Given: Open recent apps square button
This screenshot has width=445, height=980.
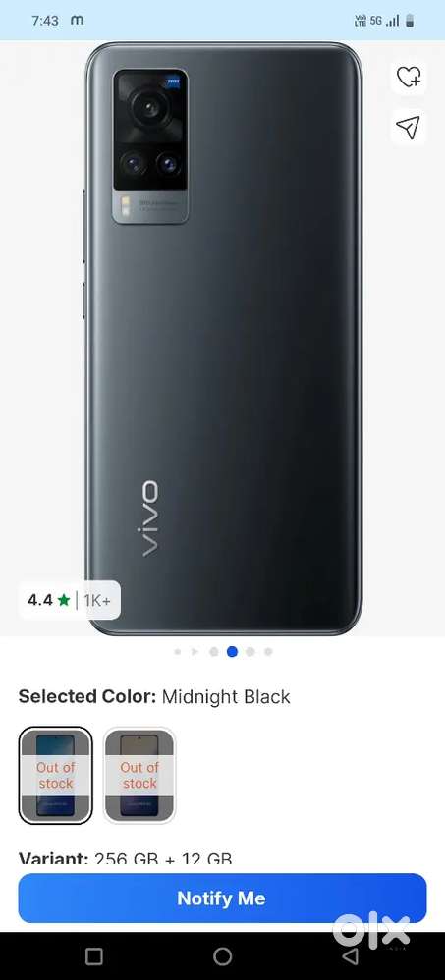Looking at the screenshot, I should click(93, 956).
